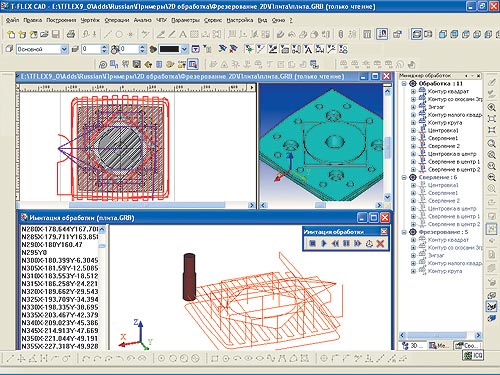This screenshot has height=375, width=500.
Task: Click the pause button in the simulation panel
Action: tap(346, 243)
